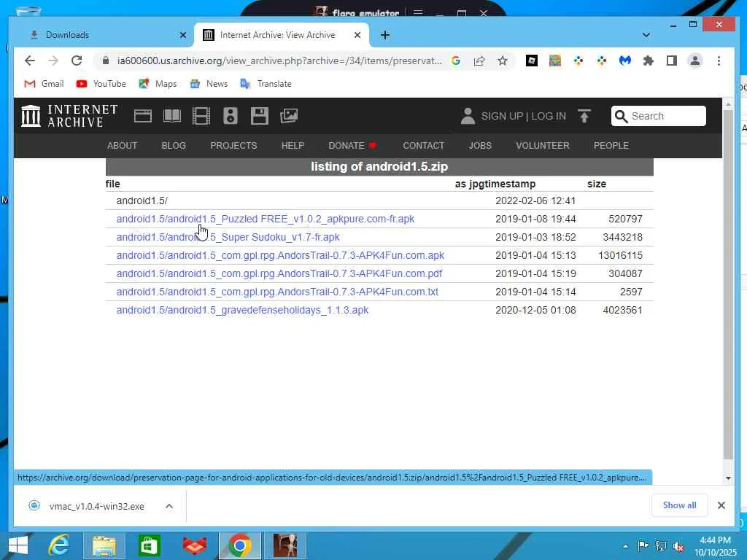Close the Downloads tab

click(x=183, y=35)
